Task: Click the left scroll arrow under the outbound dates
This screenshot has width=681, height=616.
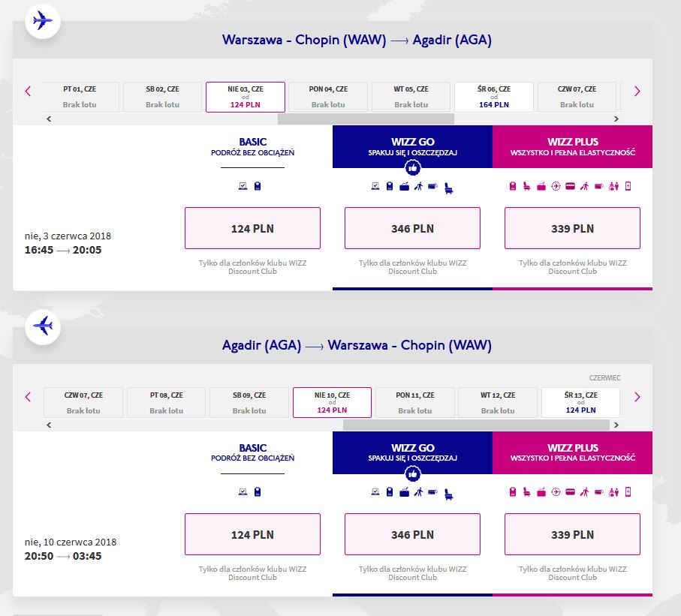Action: tap(49, 119)
